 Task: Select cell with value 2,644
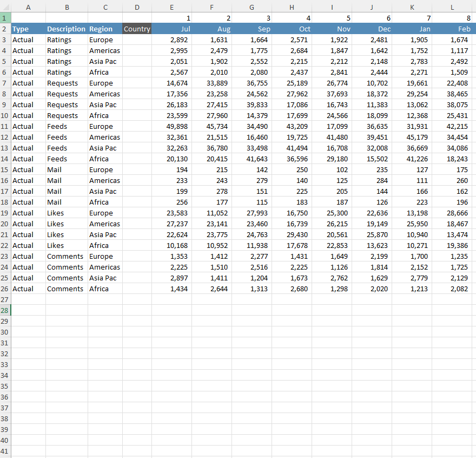pyautogui.click(x=212, y=289)
